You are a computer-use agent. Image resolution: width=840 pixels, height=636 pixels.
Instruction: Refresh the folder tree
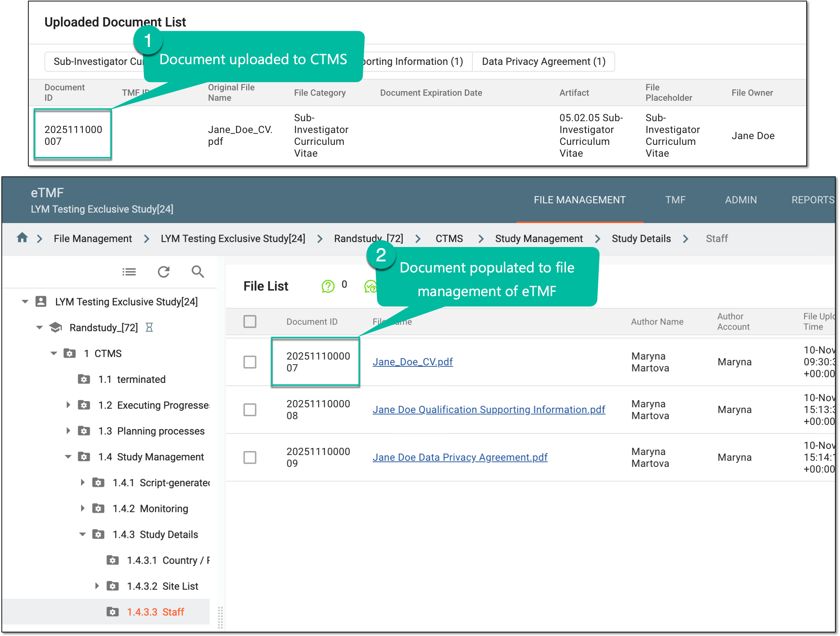(164, 272)
